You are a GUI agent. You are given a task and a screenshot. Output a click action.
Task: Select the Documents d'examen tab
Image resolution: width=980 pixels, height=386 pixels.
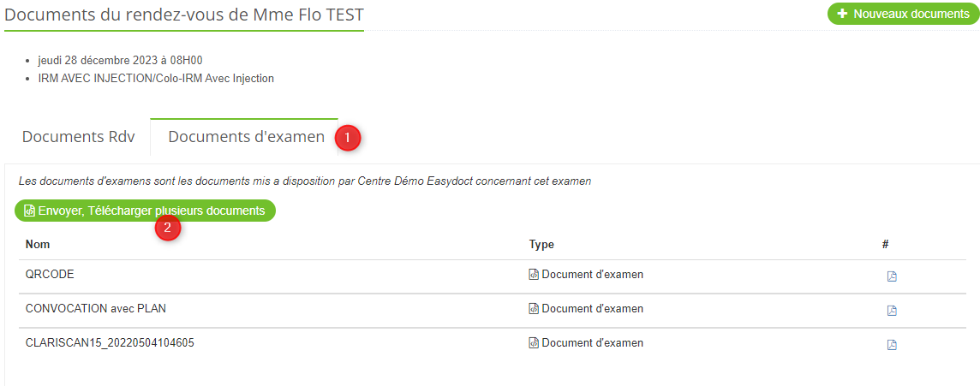click(246, 137)
